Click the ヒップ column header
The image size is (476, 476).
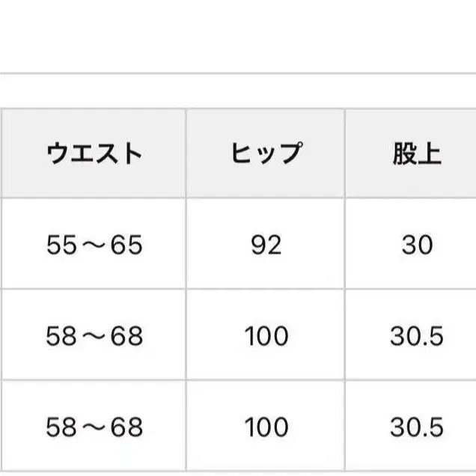coord(266,153)
